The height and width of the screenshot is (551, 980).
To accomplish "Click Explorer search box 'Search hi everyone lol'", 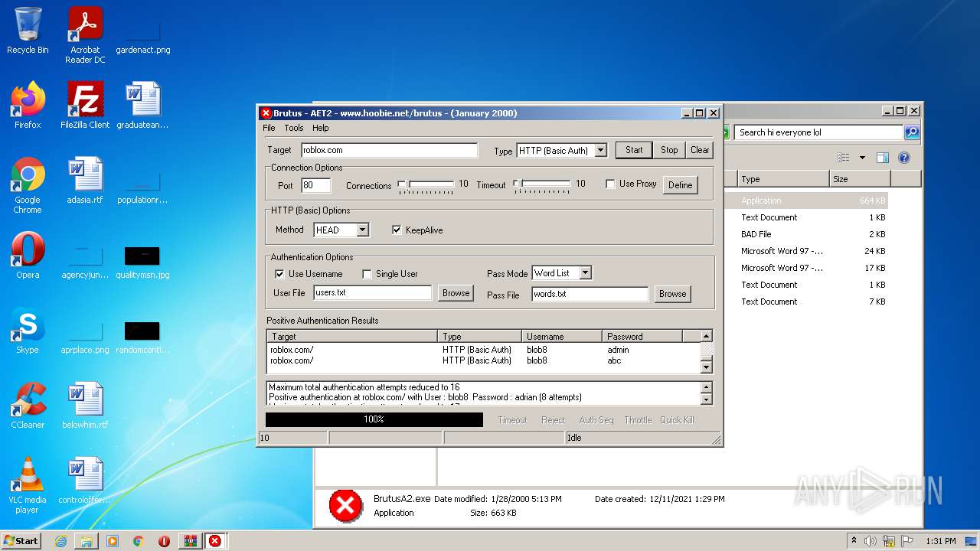I will pos(819,132).
